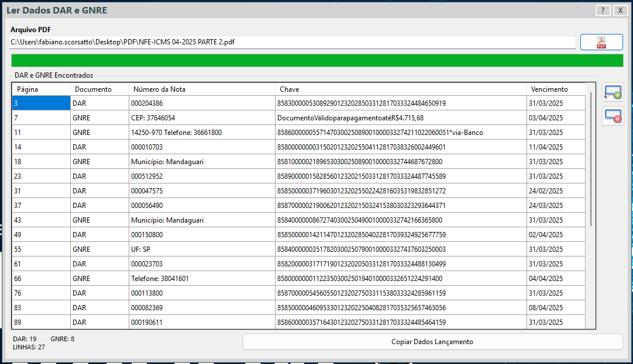Click the green progress bar

pos(316,61)
